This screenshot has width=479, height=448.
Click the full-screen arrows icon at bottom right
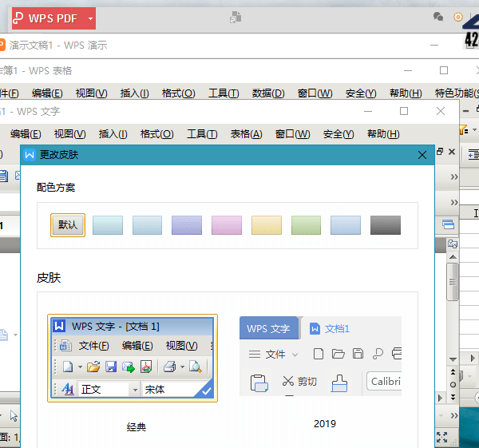(442, 437)
